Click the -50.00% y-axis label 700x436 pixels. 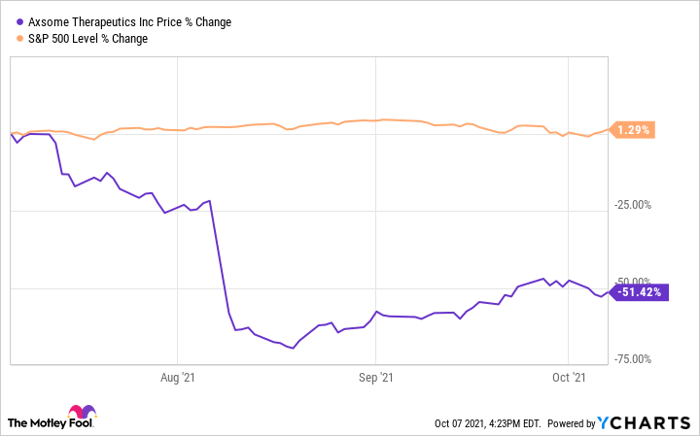pyautogui.click(x=632, y=281)
